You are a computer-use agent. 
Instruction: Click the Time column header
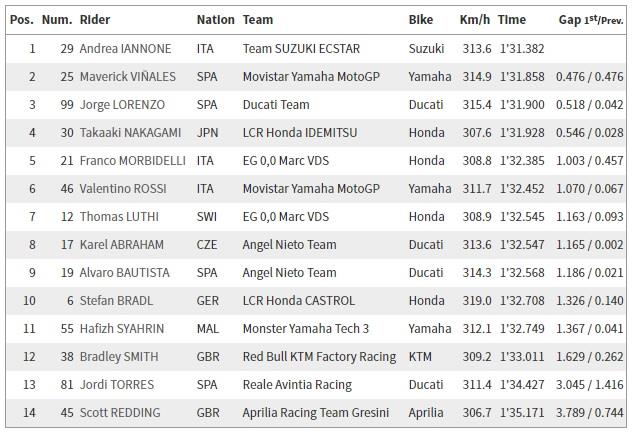[x=512, y=19]
